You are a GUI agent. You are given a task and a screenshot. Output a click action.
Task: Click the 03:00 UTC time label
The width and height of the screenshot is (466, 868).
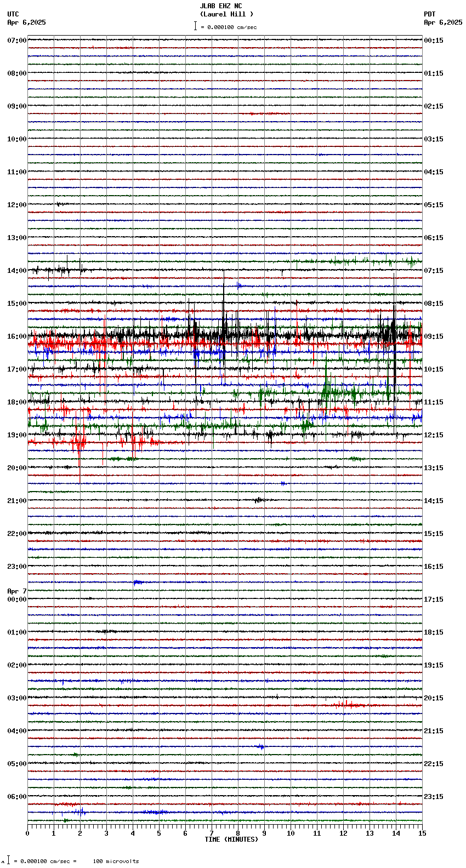coord(17,698)
